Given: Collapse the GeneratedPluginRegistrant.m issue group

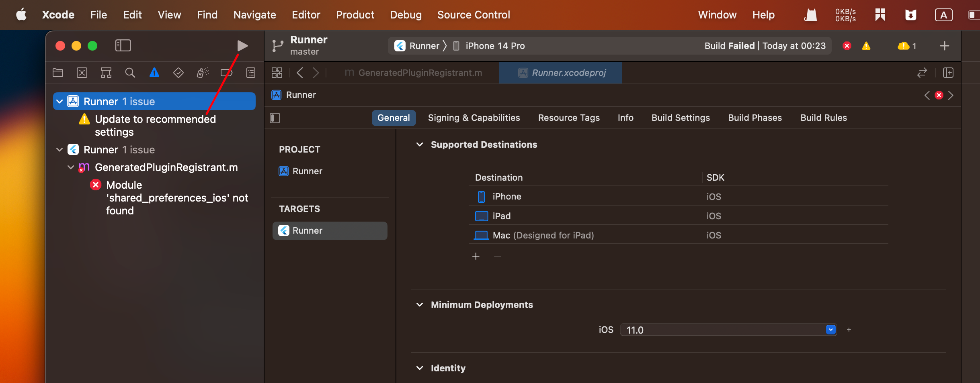Looking at the screenshot, I should point(71,167).
